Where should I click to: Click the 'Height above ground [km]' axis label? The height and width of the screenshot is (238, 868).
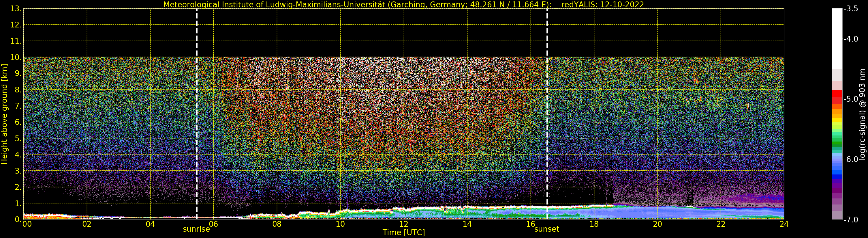pos(4,114)
